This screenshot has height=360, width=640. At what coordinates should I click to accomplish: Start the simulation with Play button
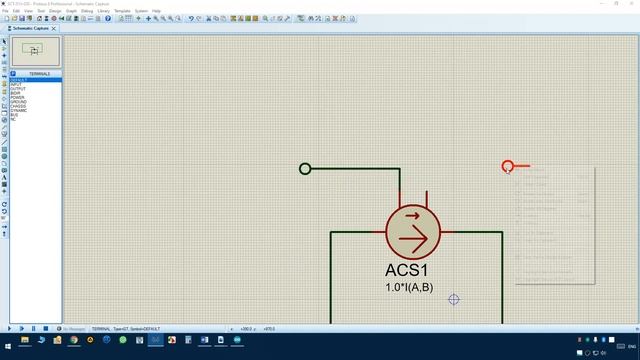(9, 329)
